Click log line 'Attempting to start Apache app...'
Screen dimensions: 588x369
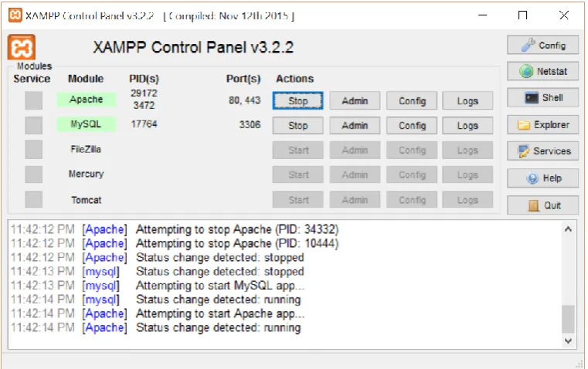click(x=158, y=313)
